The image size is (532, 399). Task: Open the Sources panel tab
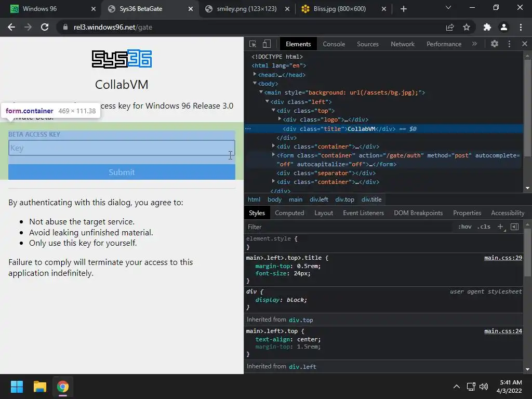coord(367,44)
